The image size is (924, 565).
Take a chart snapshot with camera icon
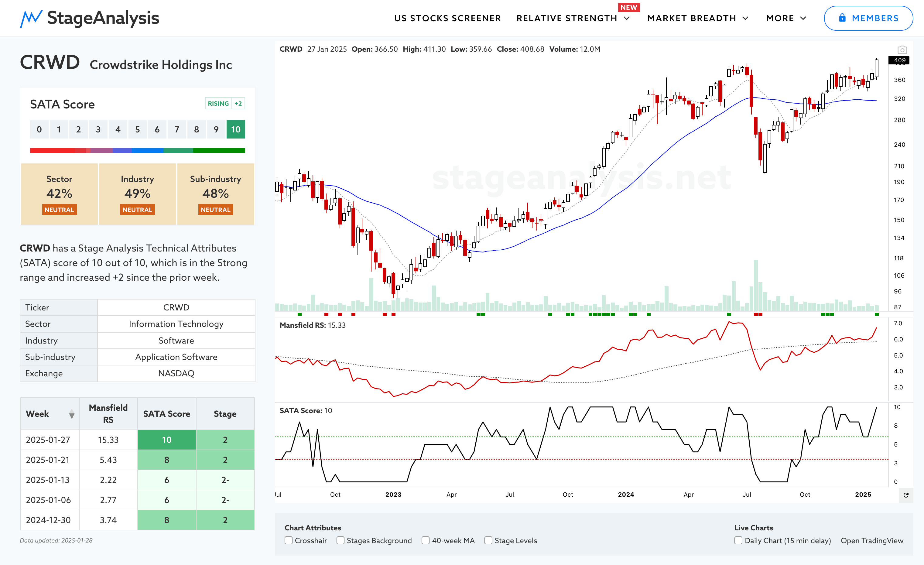(902, 50)
